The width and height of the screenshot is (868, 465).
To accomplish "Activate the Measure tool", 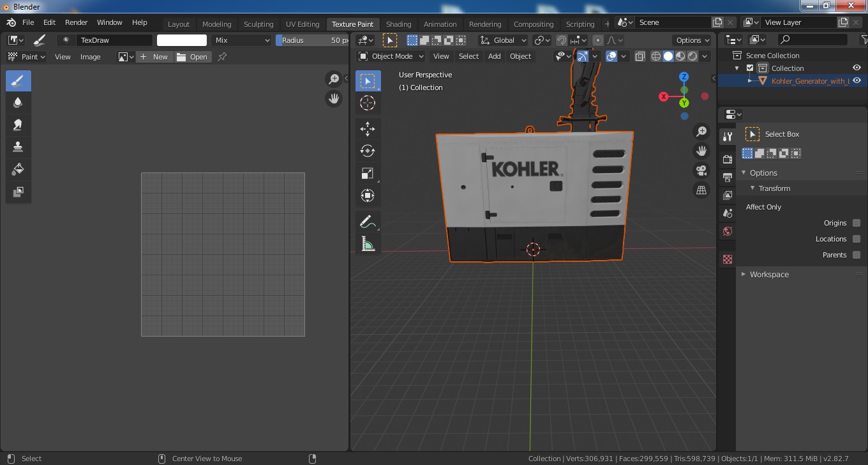I will [368, 243].
